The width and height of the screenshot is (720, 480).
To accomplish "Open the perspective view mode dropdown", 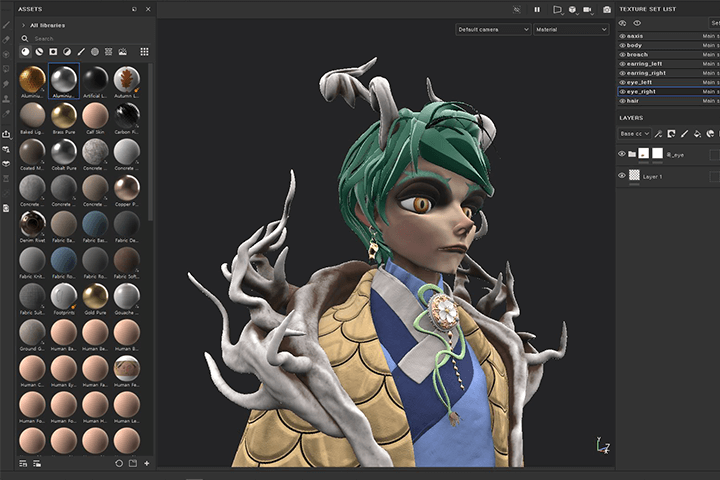I will tap(557, 10).
